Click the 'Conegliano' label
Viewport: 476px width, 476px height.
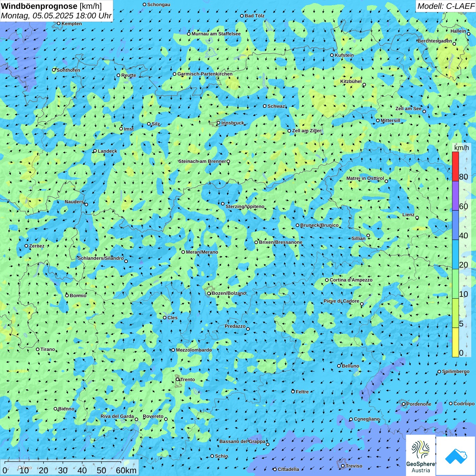367,419
